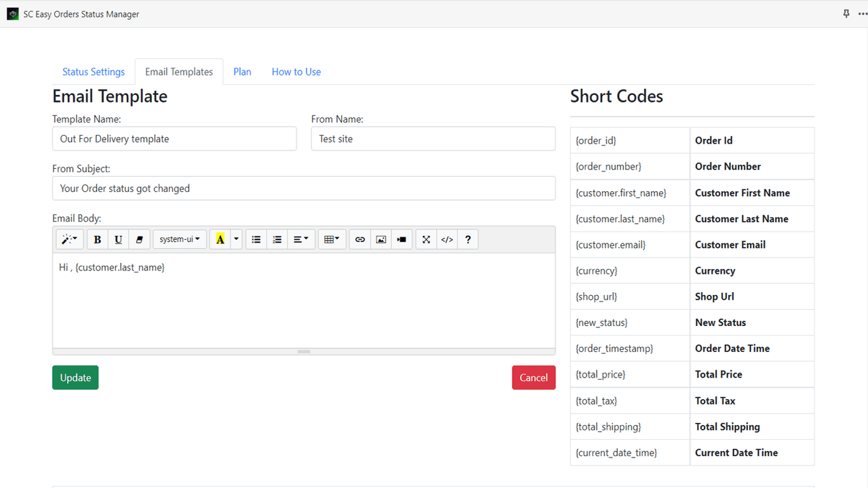
Task: Apply underline formatting to email body text
Action: 118,239
